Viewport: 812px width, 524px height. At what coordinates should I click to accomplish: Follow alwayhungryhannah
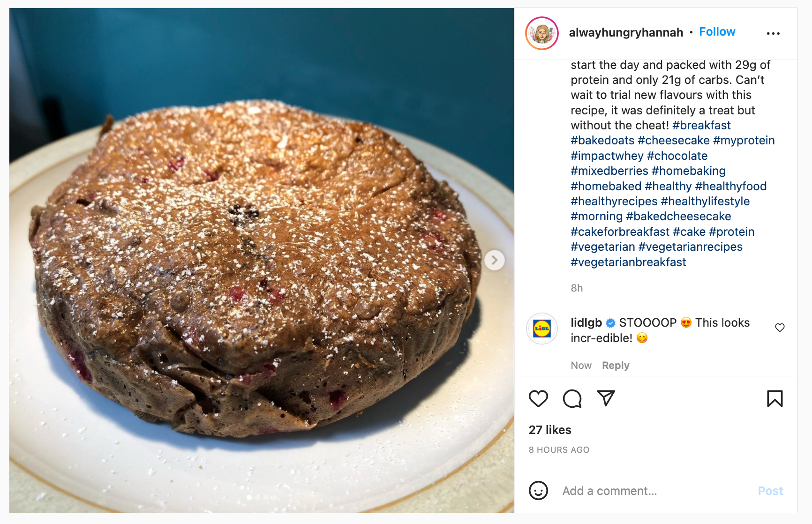pos(717,32)
